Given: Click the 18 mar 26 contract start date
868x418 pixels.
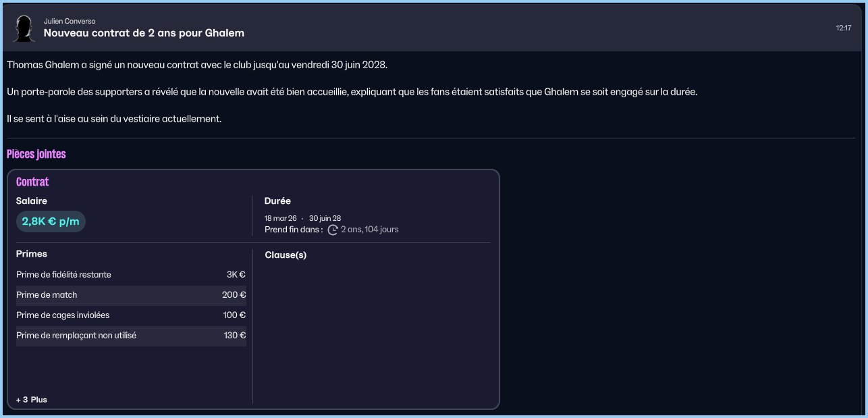Looking at the screenshot, I should click(x=280, y=218).
